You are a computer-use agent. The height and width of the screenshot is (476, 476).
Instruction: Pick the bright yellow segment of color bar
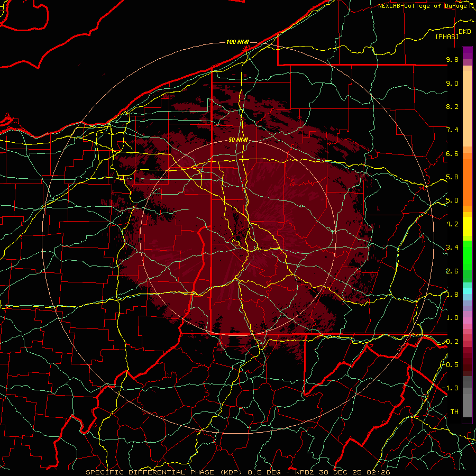[467, 226]
